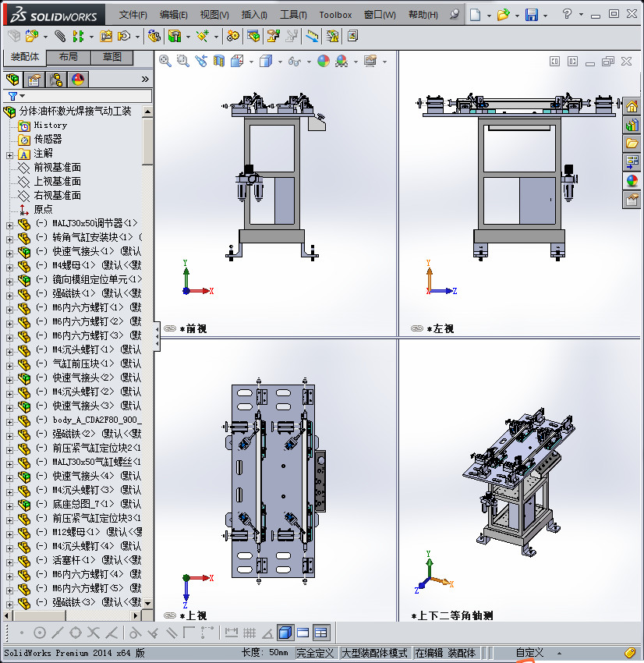
Task: Open the 工具(T) menu
Action: (x=293, y=15)
